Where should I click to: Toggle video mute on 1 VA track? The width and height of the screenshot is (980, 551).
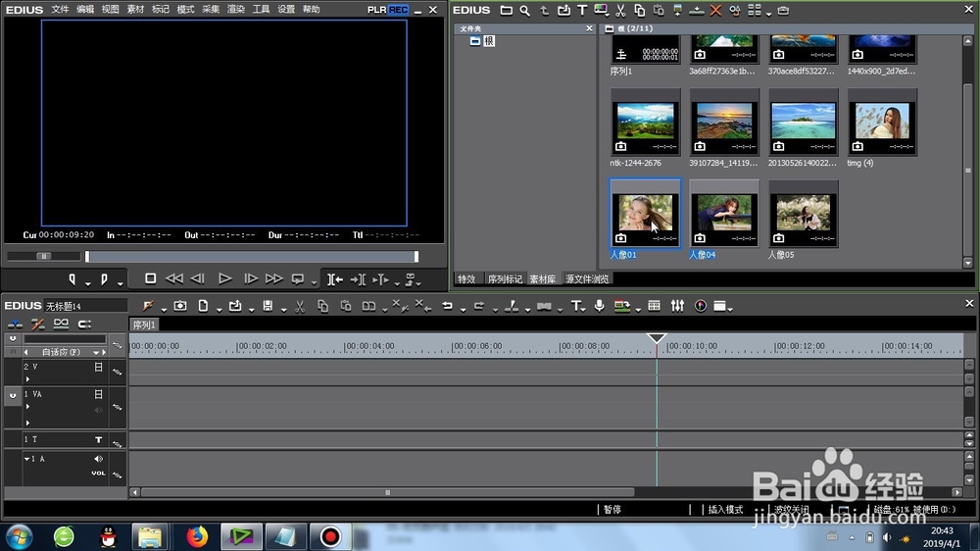(x=98, y=394)
